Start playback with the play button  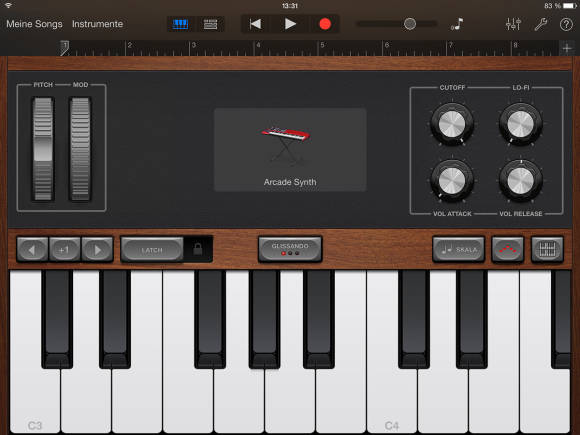click(290, 24)
